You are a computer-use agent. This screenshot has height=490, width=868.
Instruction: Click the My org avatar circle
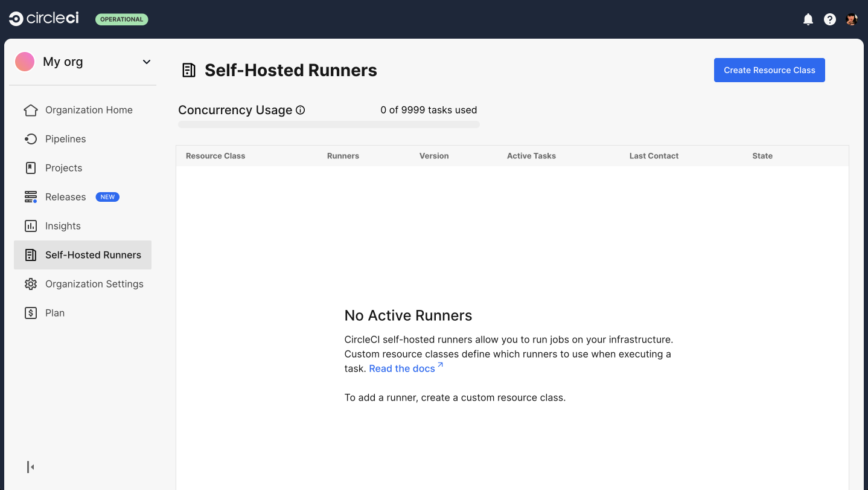point(25,62)
